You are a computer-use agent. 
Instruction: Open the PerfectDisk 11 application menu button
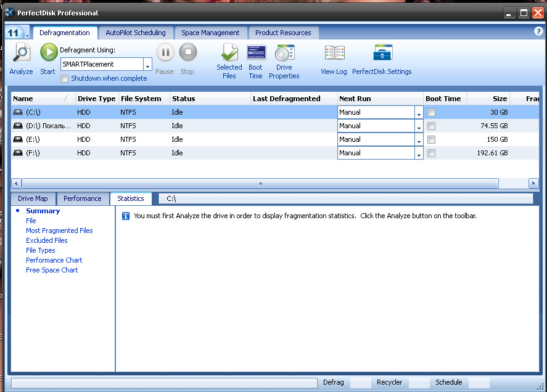click(17, 33)
